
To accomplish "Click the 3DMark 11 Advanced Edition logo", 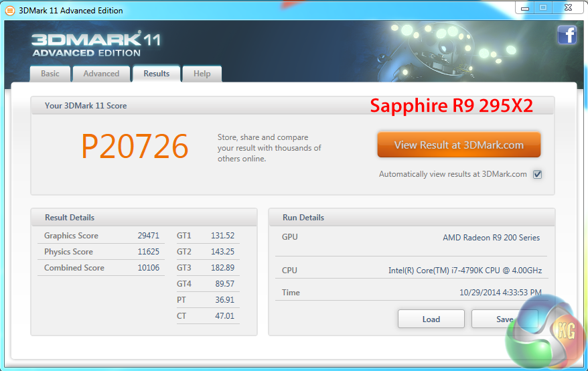I will pos(95,44).
